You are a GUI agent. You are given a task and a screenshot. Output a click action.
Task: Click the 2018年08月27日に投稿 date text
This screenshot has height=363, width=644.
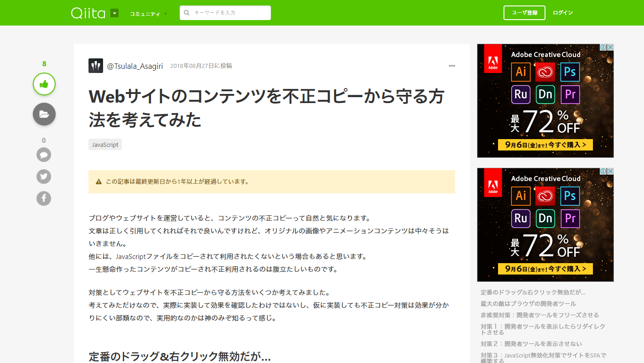pos(201,66)
